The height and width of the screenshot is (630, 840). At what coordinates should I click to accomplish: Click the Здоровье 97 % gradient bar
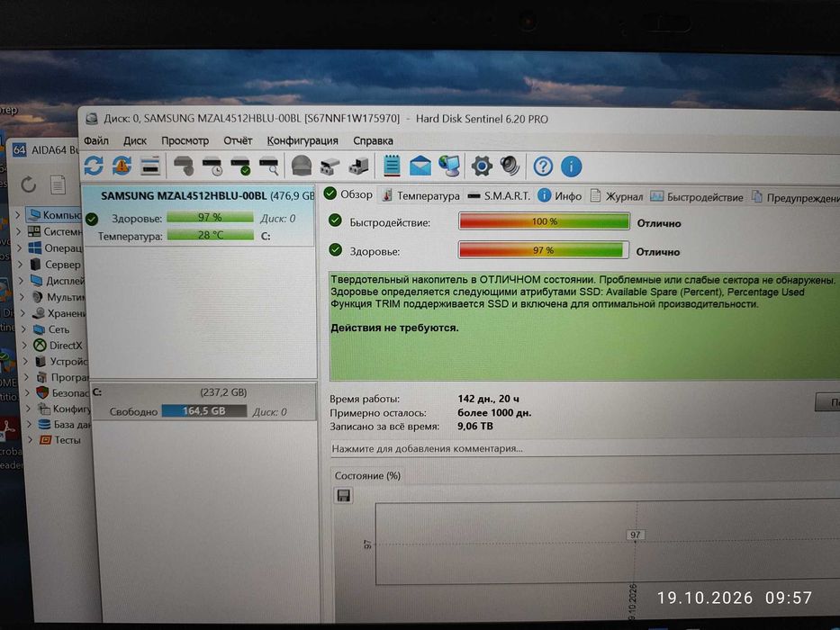click(x=543, y=250)
